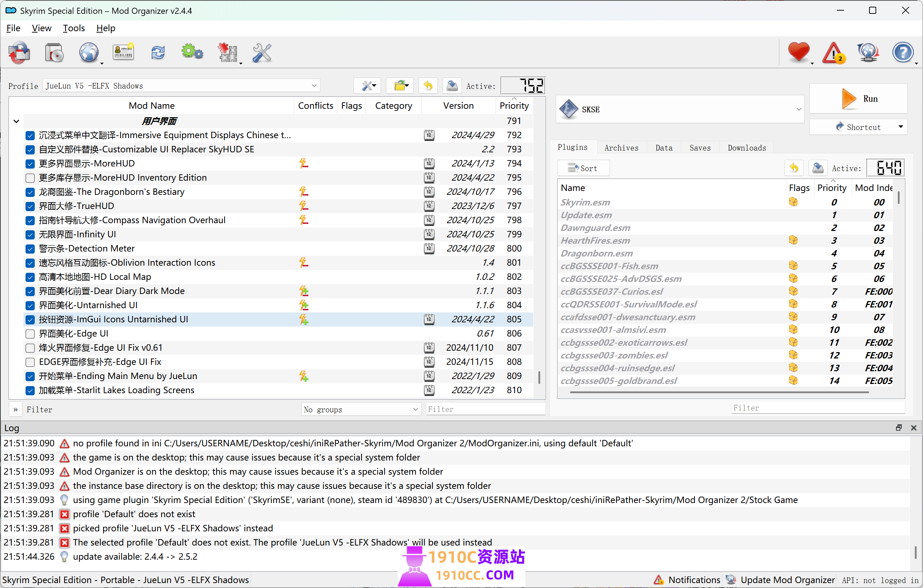Click the Sort plugins button
This screenshot has height=588, width=923.
tap(583, 168)
